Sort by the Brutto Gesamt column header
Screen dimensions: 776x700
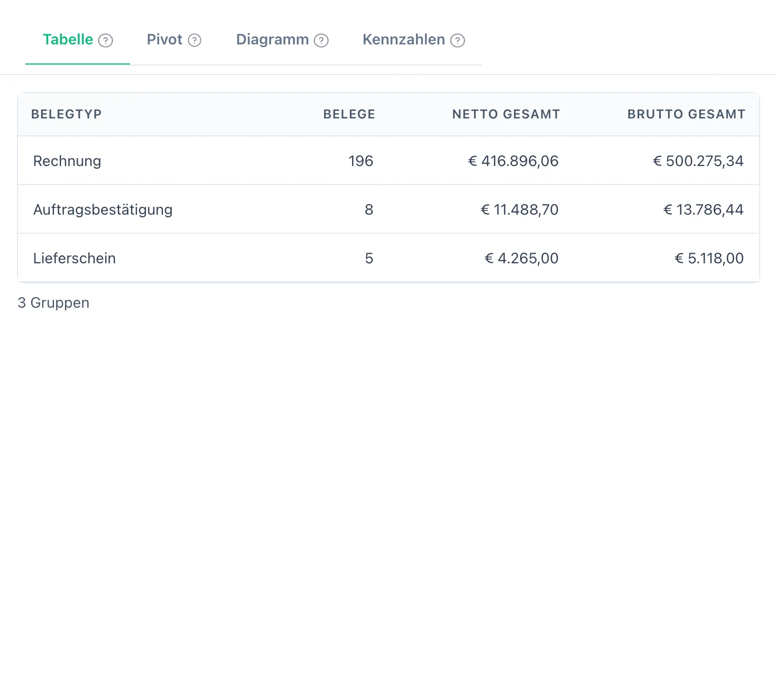click(686, 114)
